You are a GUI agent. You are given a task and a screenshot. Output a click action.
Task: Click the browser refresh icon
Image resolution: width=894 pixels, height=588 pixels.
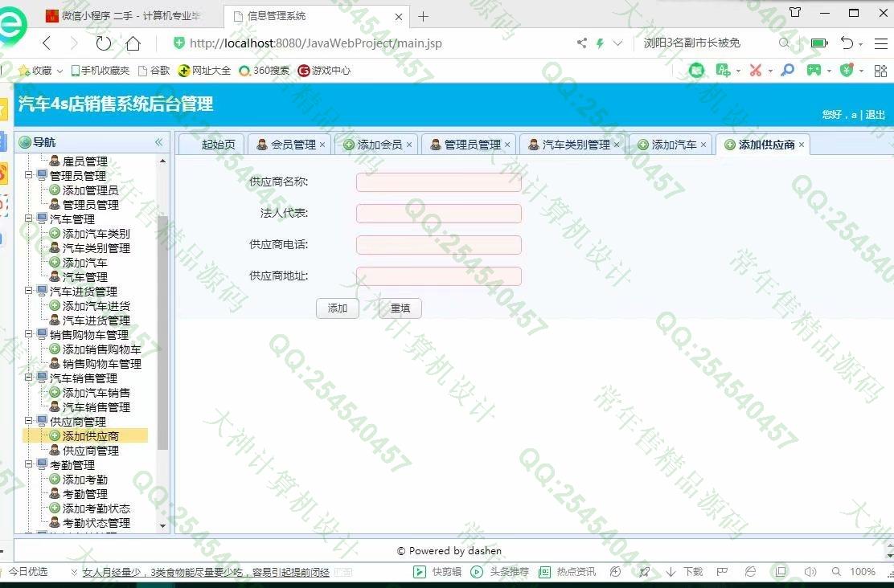103,43
